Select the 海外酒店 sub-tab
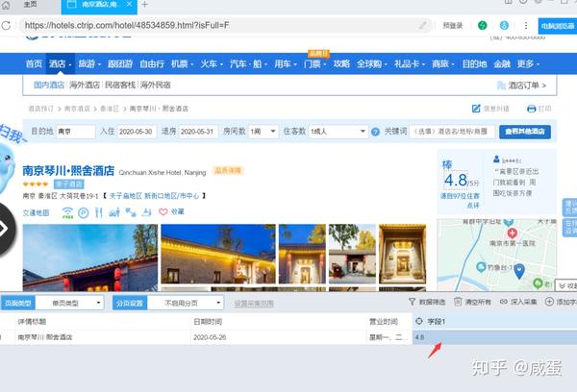This screenshot has width=577, height=392. point(85,85)
